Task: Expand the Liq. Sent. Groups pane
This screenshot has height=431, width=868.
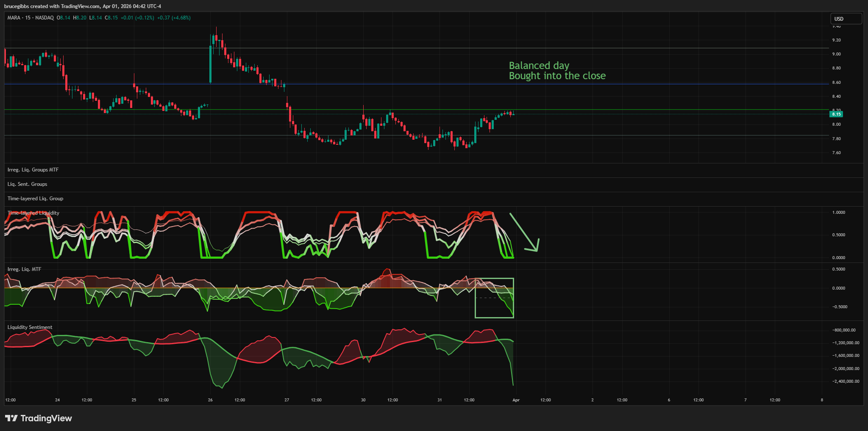Action: pyautogui.click(x=27, y=184)
